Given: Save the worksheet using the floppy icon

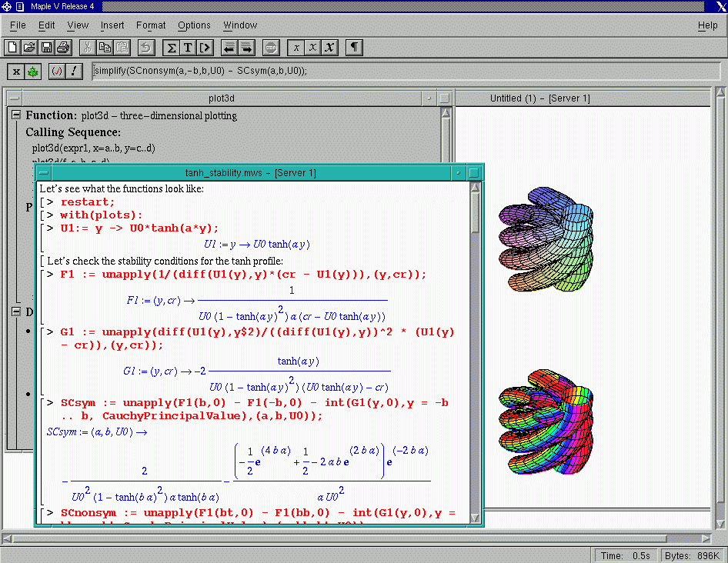Looking at the screenshot, I should tap(46, 48).
